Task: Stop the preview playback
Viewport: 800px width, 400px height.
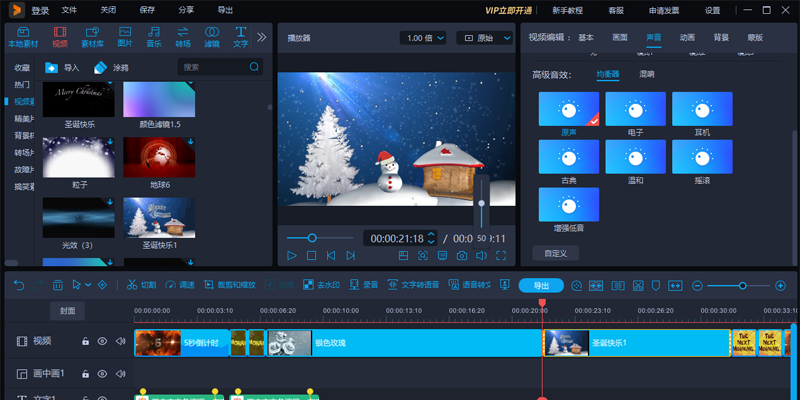Action: [x=311, y=256]
